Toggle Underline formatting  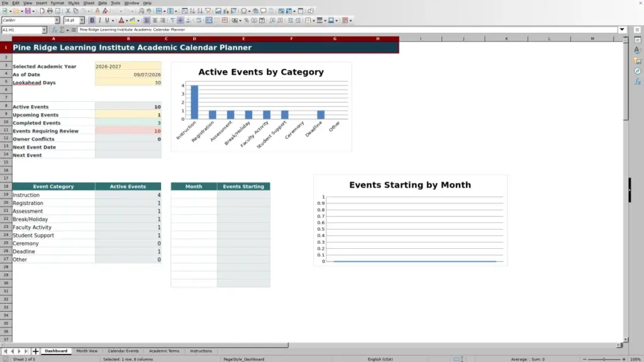(x=107, y=20)
